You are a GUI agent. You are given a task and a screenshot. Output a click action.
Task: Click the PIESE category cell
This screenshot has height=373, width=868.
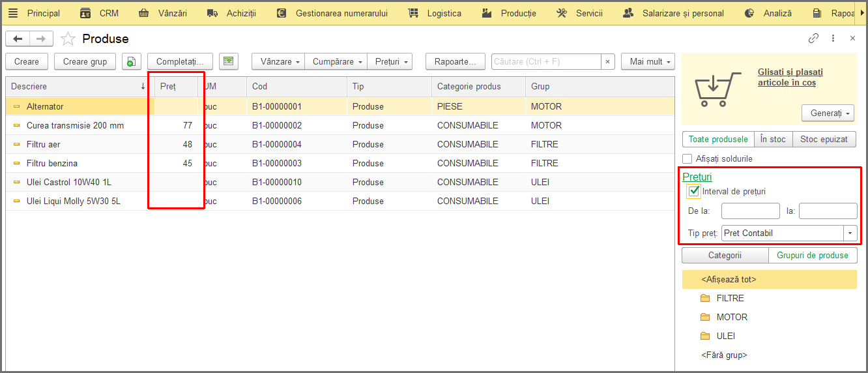(x=478, y=106)
